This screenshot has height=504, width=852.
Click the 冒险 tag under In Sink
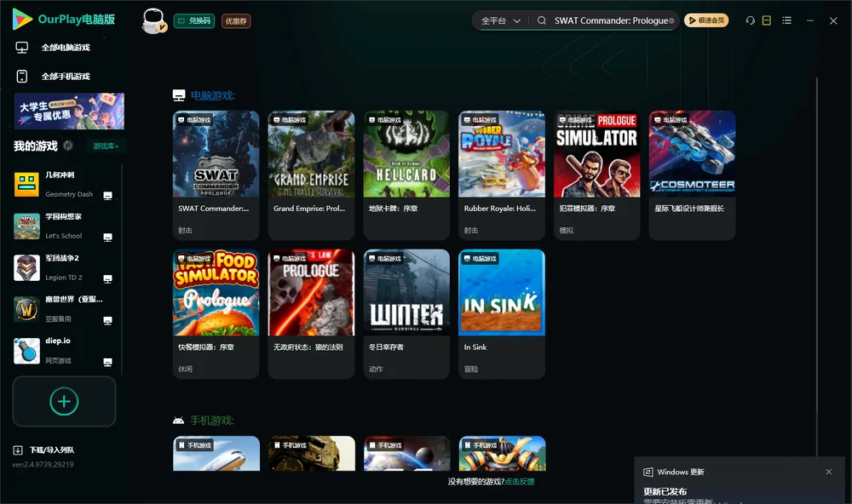pyautogui.click(x=471, y=369)
